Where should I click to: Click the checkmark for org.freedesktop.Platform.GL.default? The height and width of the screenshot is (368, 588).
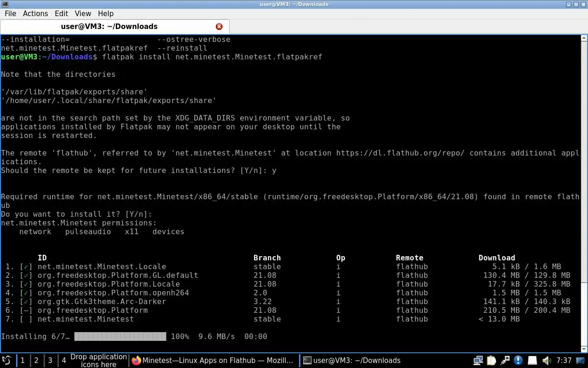click(26, 275)
